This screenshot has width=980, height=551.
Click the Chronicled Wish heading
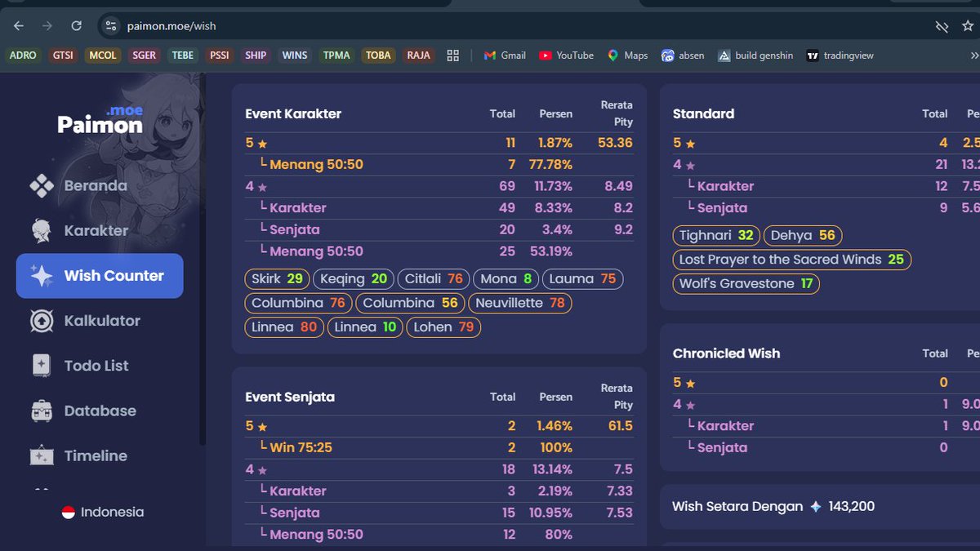point(726,353)
